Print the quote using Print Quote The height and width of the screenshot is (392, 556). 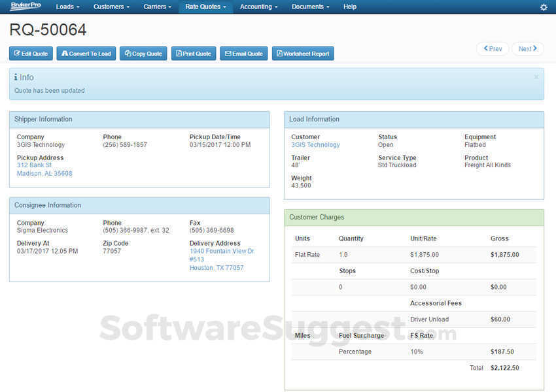(194, 54)
